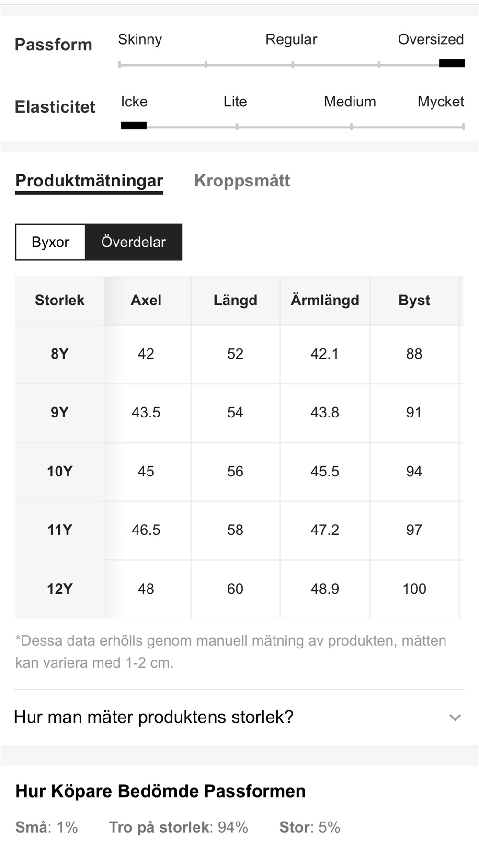The image size is (479, 868).
Task: Switch to the Kroppsmått tab
Action: pos(242,181)
